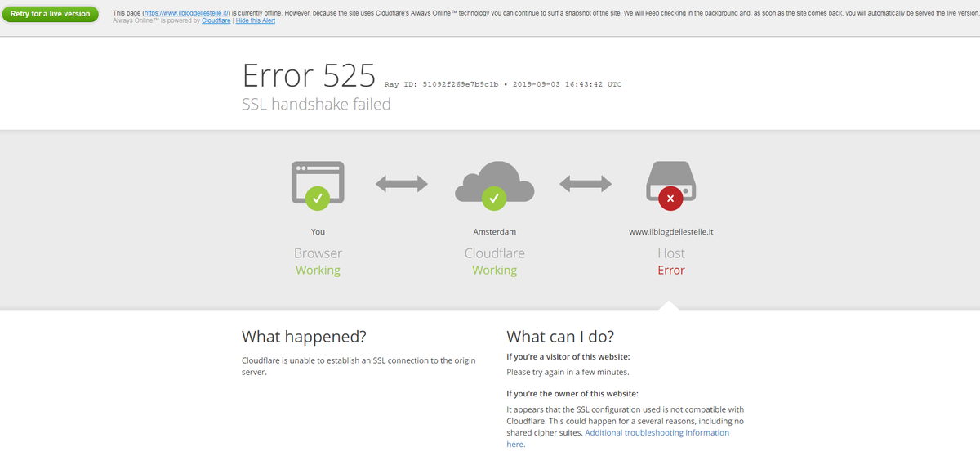Click If you're a visitor of this website text
Viewport: 980px width, 465px height.
click(568, 356)
